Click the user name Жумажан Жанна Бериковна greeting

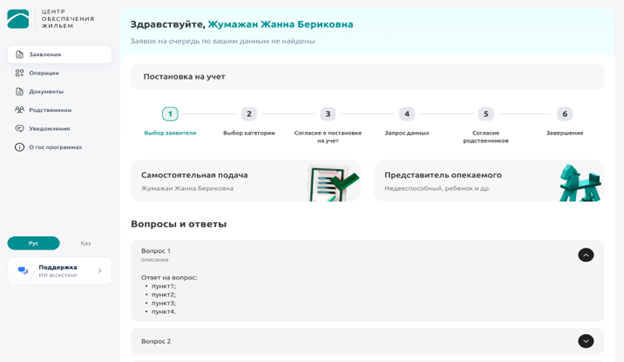tap(281, 24)
